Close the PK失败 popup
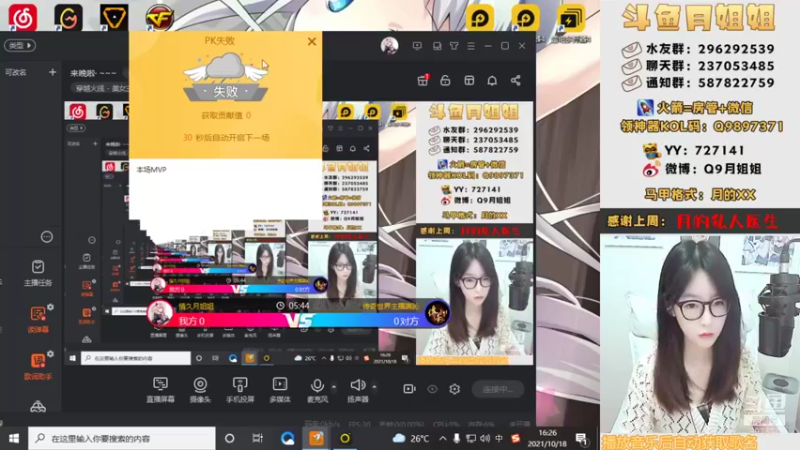The width and height of the screenshot is (800, 450). click(x=312, y=41)
